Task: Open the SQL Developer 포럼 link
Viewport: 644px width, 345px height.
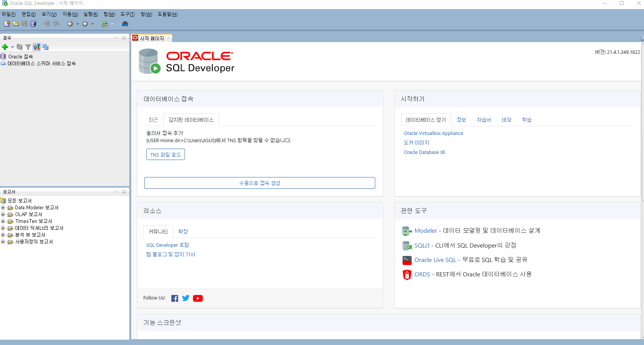Action: [x=168, y=245]
